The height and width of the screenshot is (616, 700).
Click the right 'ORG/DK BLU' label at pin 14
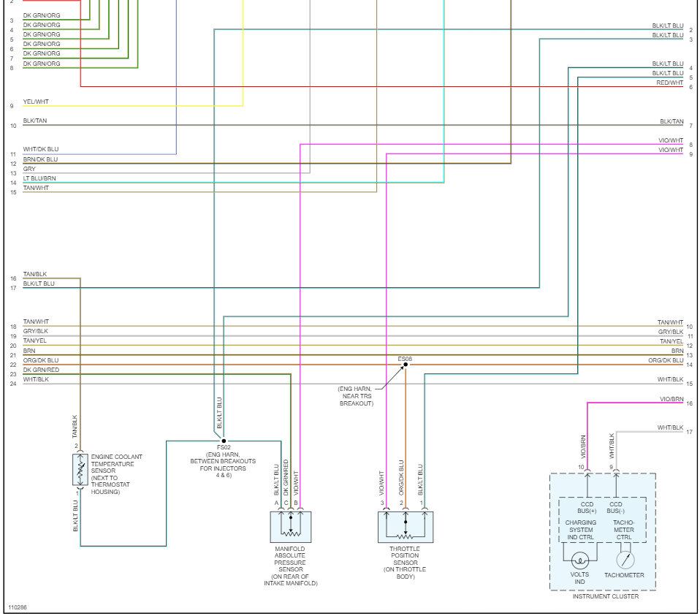tap(666, 361)
